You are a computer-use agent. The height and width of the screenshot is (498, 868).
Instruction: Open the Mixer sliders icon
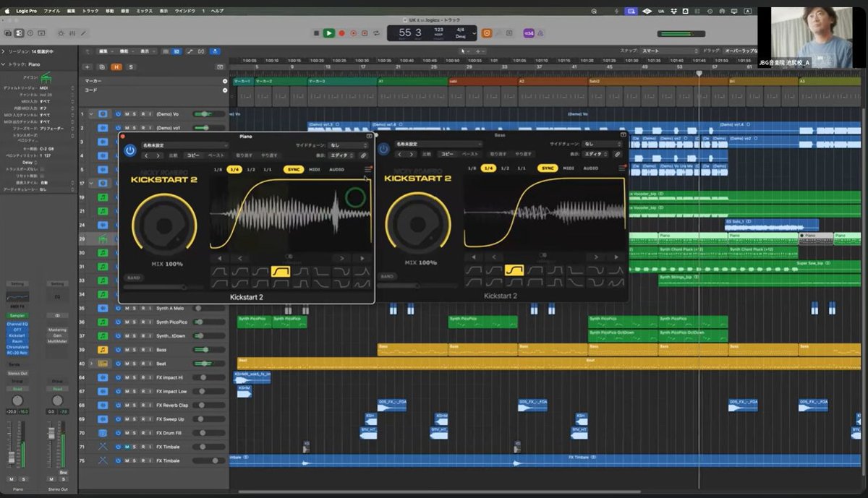72,33
